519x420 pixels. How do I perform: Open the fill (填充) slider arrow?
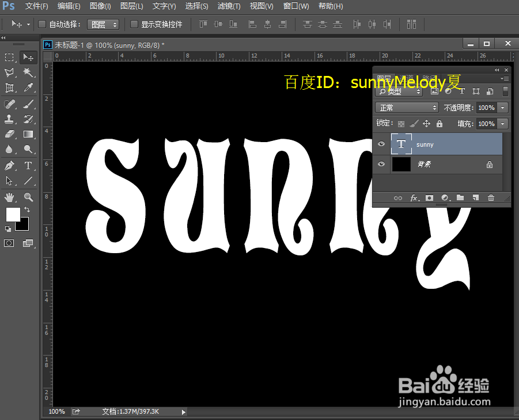coord(503,124)
